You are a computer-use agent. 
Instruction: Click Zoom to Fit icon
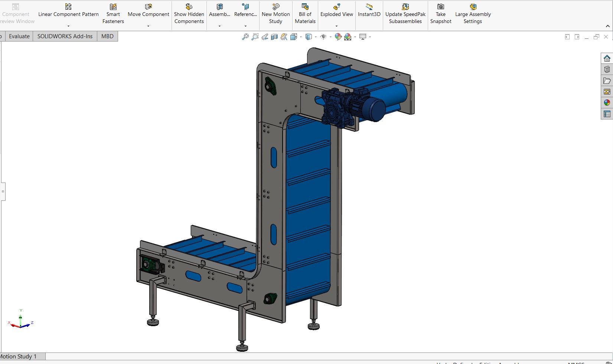[x=245, y=37]
